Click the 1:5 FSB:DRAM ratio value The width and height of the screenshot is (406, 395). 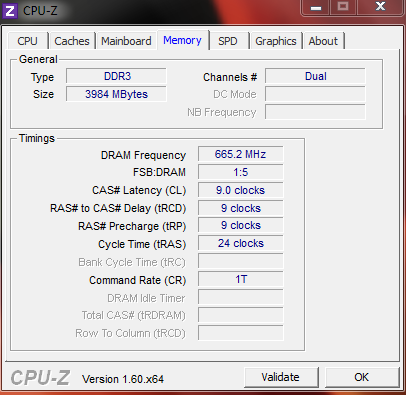(x=240, y=172)
